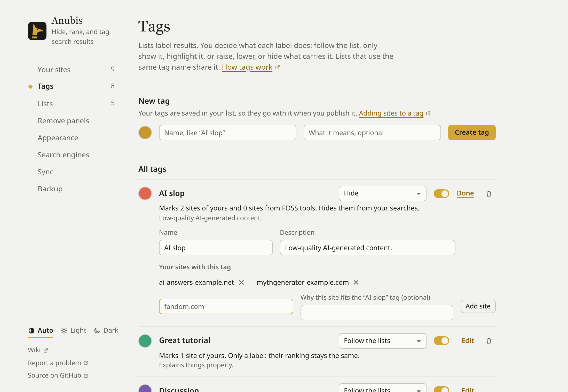Click the Create tag button
This screenshot has height=392, width=568.
click(x=472, y=133)
